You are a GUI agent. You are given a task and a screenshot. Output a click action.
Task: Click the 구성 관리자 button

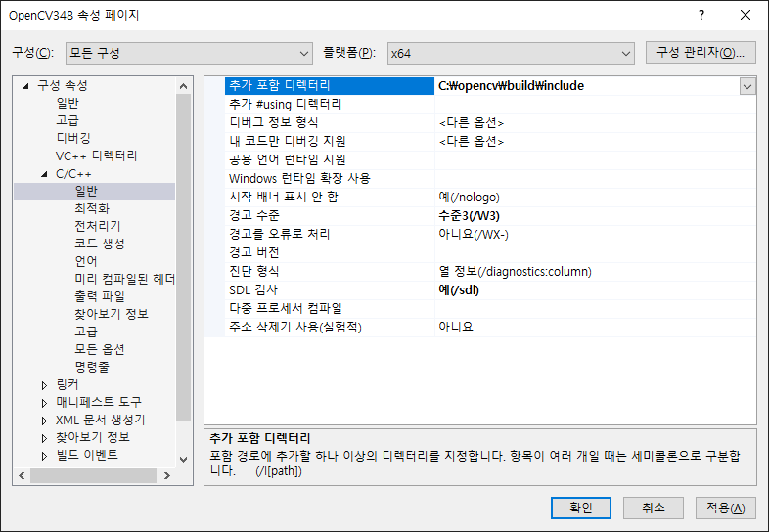(x=701, y=53)
